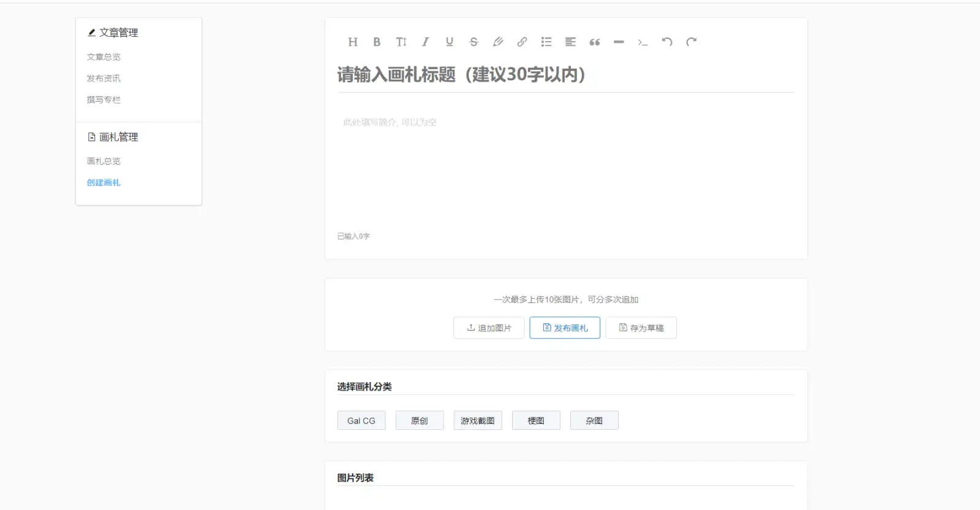Open 画札总览 in the sidebar
Screen dimensions: 980x510
click(104, 161)
